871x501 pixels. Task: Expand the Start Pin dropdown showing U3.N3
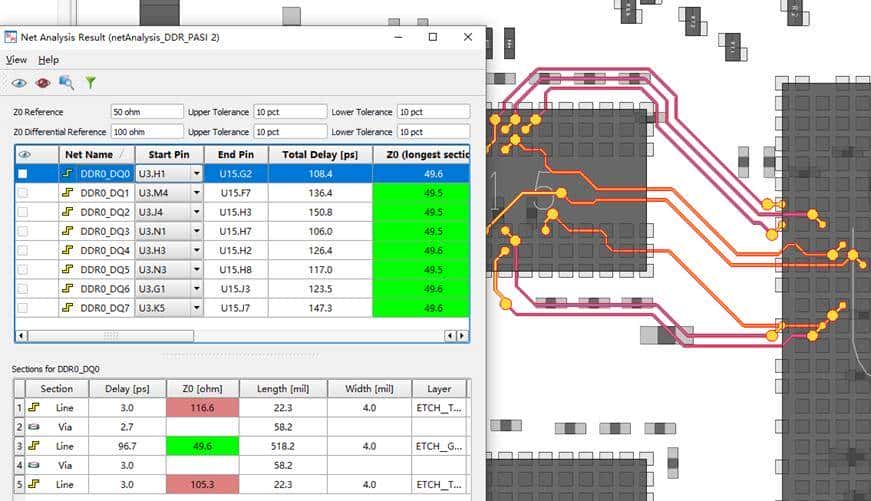(197, 270)
